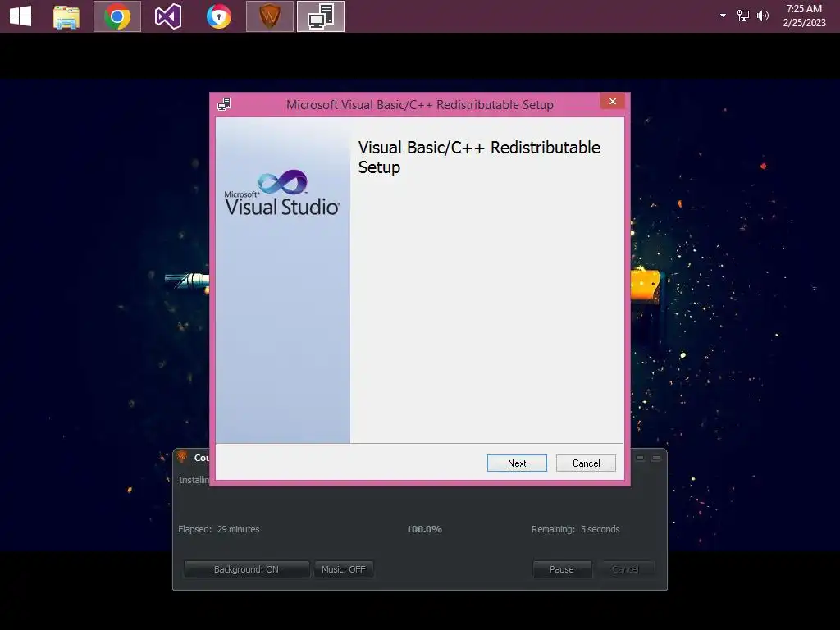The height and width of the screenshot is (630, 840).
Task: Click Next in the setup dialog
Action: coord(517,463)
